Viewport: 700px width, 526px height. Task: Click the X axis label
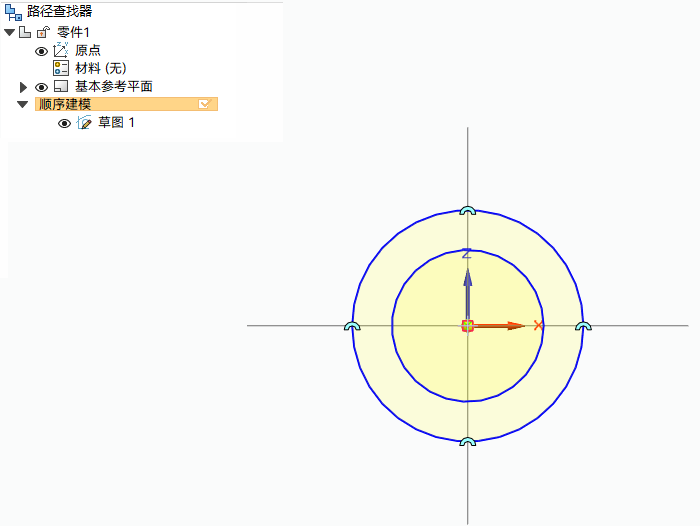[538, 326]
